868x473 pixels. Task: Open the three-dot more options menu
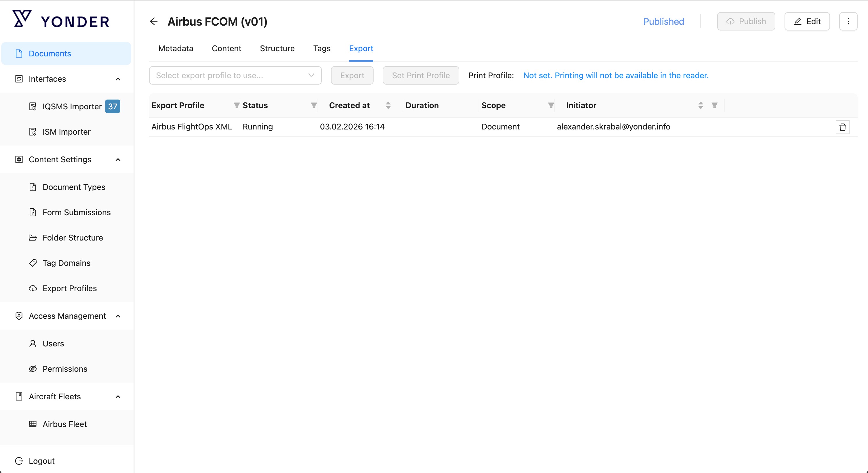pyautogui.click(x=848, y=22)
